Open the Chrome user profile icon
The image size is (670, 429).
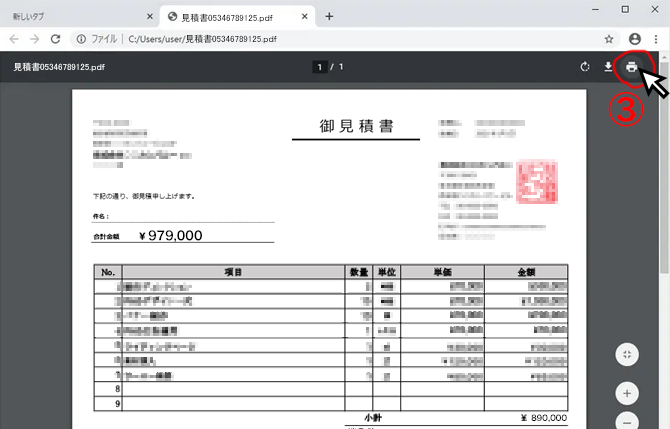[x=634, y=39]
